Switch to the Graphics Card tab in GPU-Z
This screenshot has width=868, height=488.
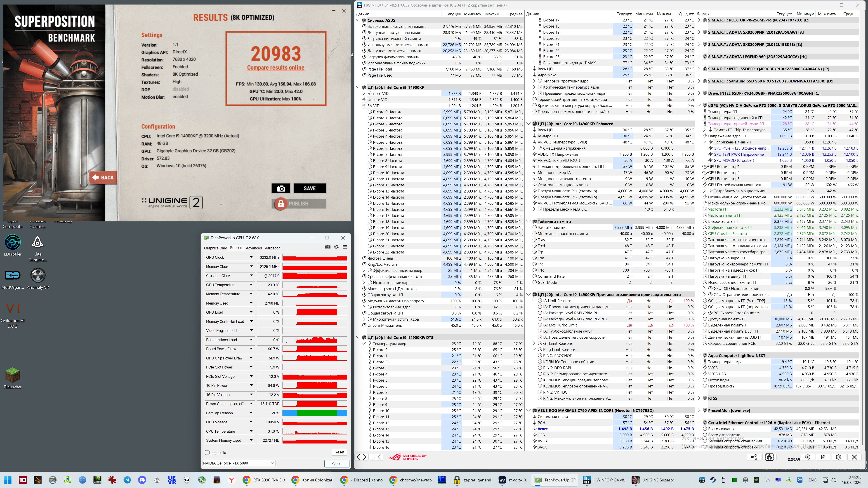pyautogui.click(x=216, y=248)
